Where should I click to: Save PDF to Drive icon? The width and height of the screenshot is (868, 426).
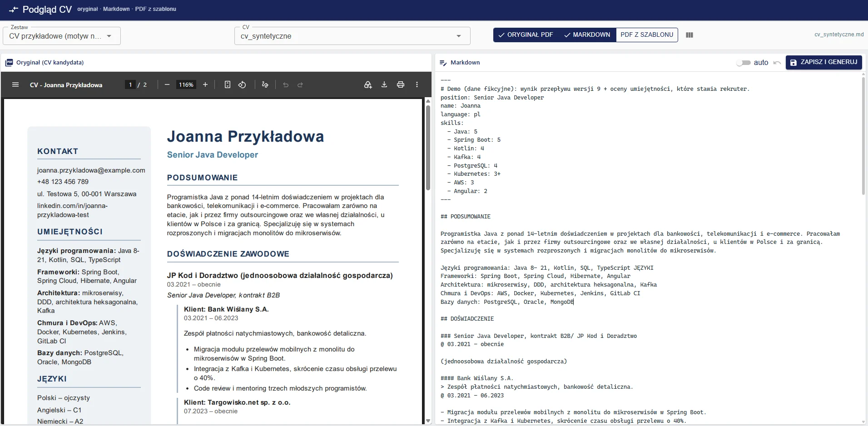(368, 85)
